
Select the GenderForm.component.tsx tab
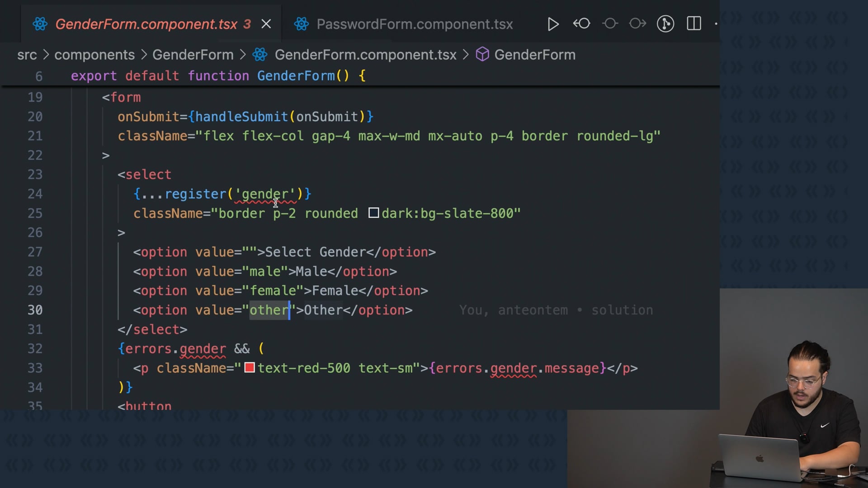click(x=146, y=24)
